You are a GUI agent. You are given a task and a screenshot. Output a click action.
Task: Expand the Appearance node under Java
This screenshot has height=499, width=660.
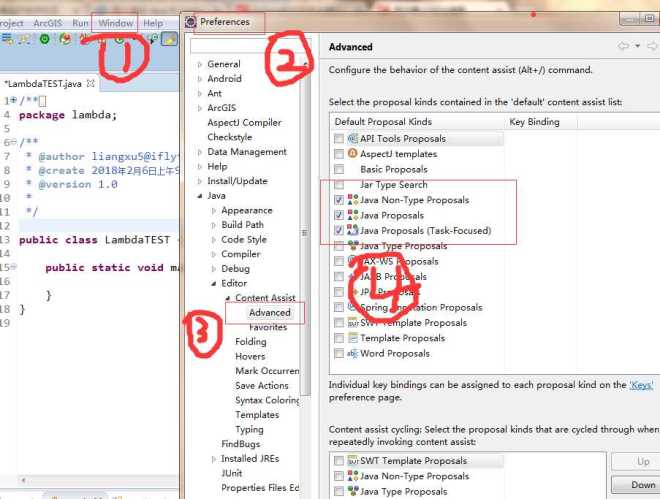click(213, 210)
